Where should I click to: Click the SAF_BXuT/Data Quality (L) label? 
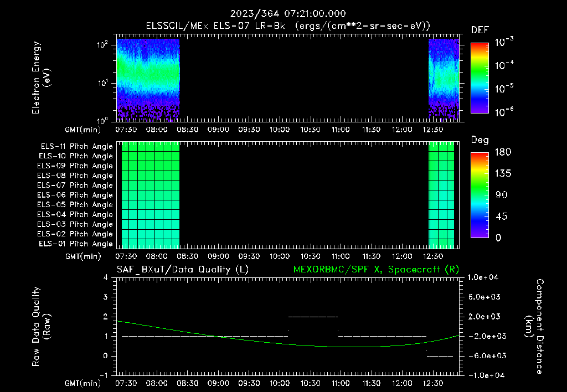[183, 270]
